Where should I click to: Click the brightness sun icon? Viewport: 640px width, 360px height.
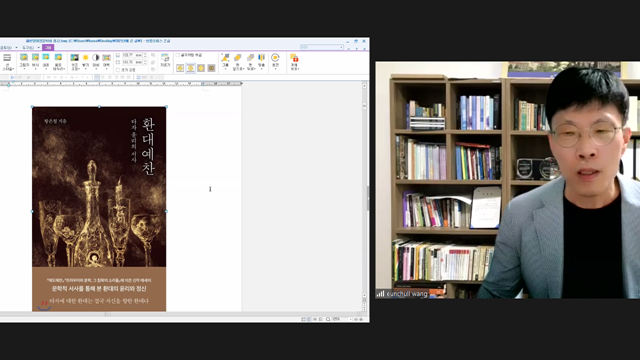[x=85, y=58]
